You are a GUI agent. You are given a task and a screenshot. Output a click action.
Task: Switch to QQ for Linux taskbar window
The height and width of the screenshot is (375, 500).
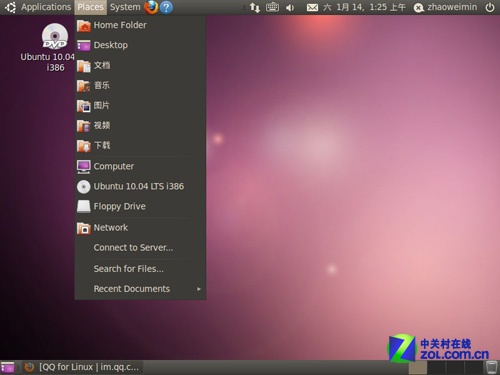coord(83,367)
